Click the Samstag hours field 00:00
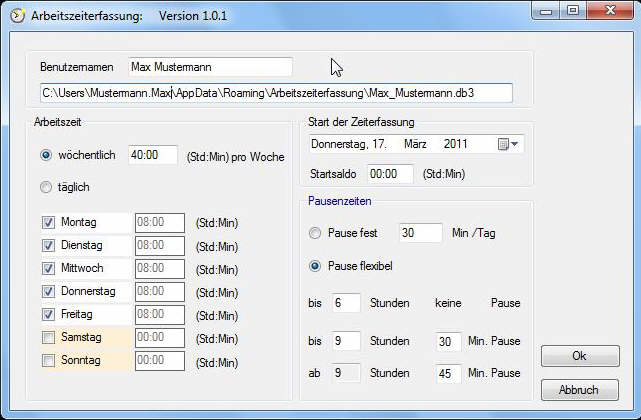 (160, 337)
